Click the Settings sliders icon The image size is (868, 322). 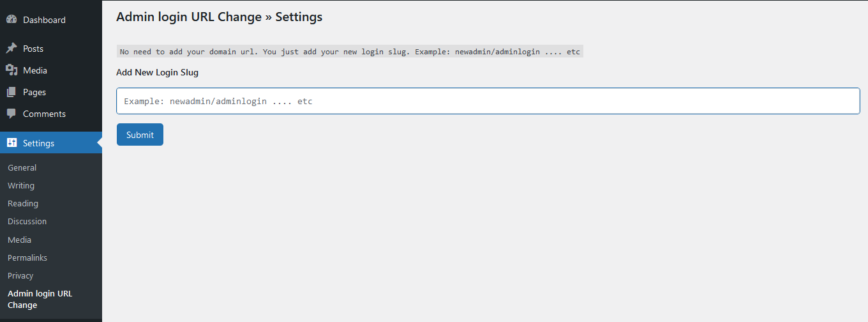11,143
